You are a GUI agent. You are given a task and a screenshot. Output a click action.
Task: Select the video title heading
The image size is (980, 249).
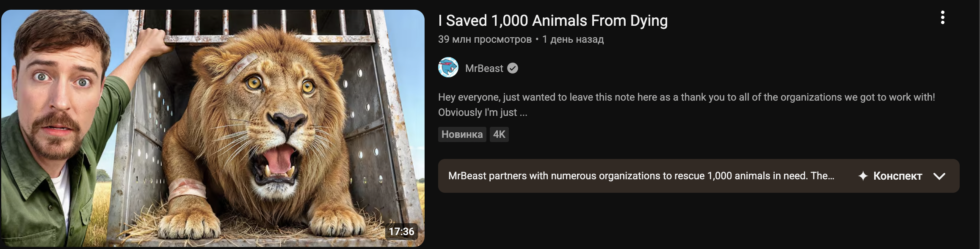pyautogui.click(x=552, y=20)
